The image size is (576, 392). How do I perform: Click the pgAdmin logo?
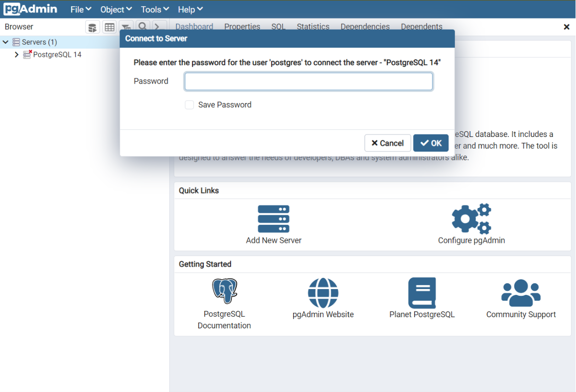point(31,9)
